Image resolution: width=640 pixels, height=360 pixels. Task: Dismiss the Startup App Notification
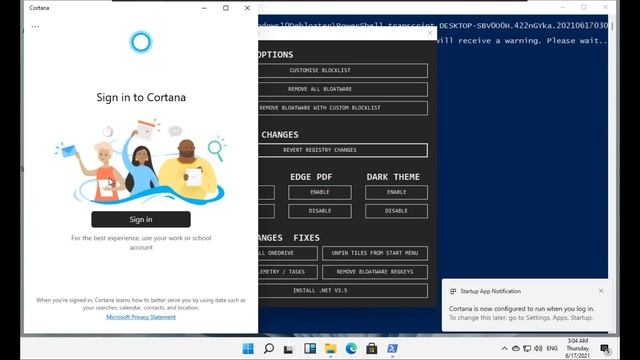601,291
